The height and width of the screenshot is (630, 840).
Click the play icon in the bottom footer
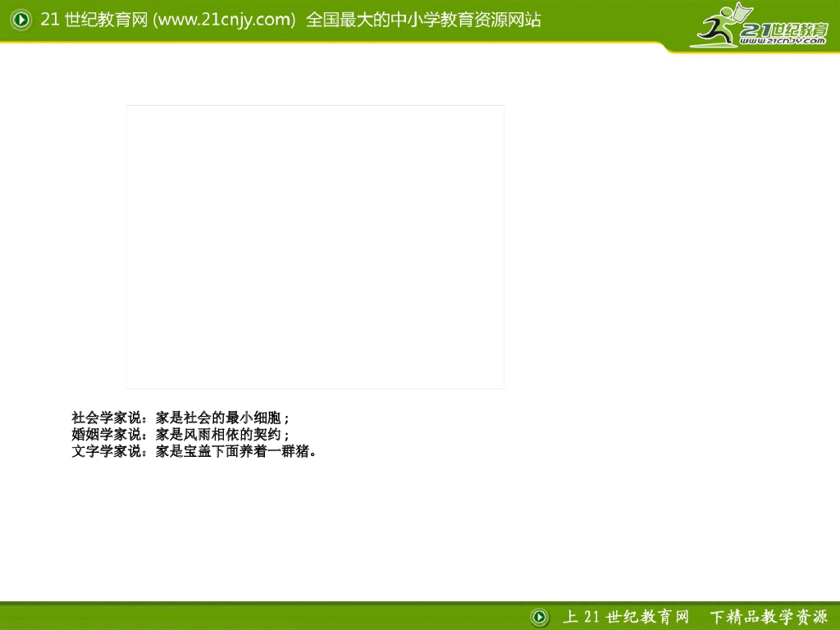click(x=540, y=617)
